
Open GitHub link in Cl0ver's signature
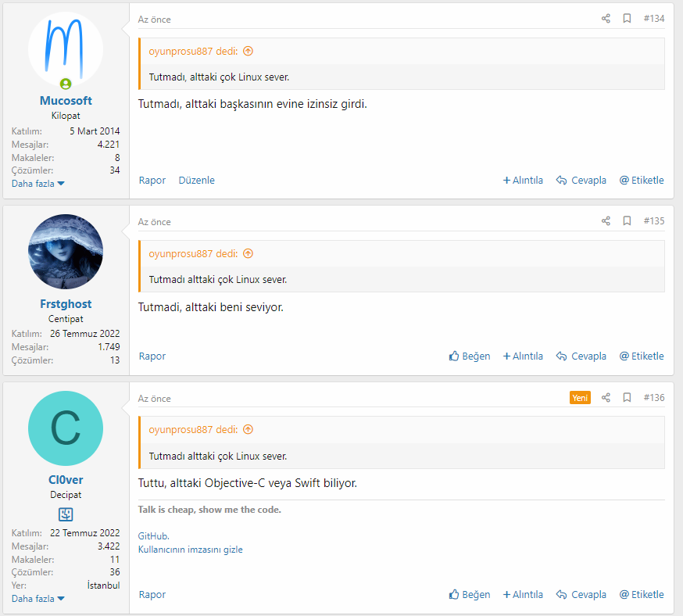[x=153, y=535]
